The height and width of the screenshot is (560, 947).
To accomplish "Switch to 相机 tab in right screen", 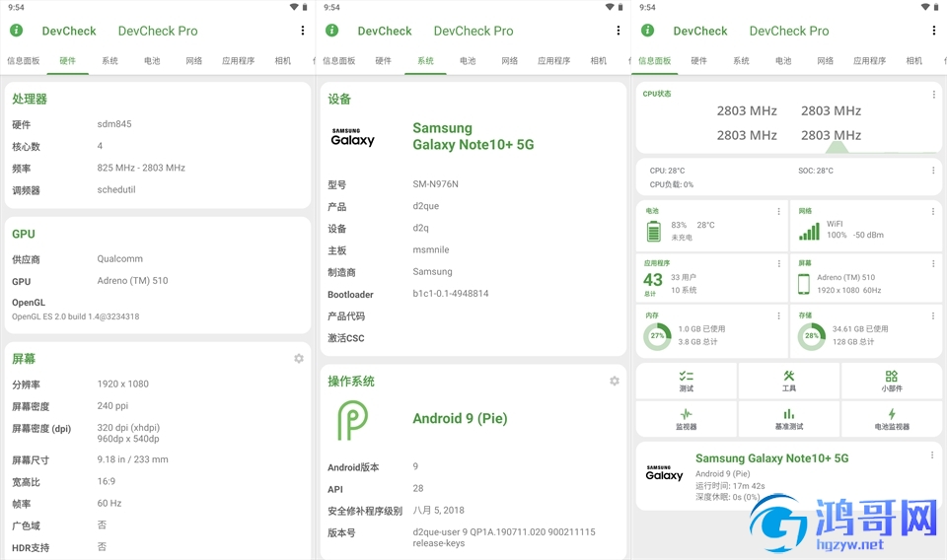I will coord(914,61).
